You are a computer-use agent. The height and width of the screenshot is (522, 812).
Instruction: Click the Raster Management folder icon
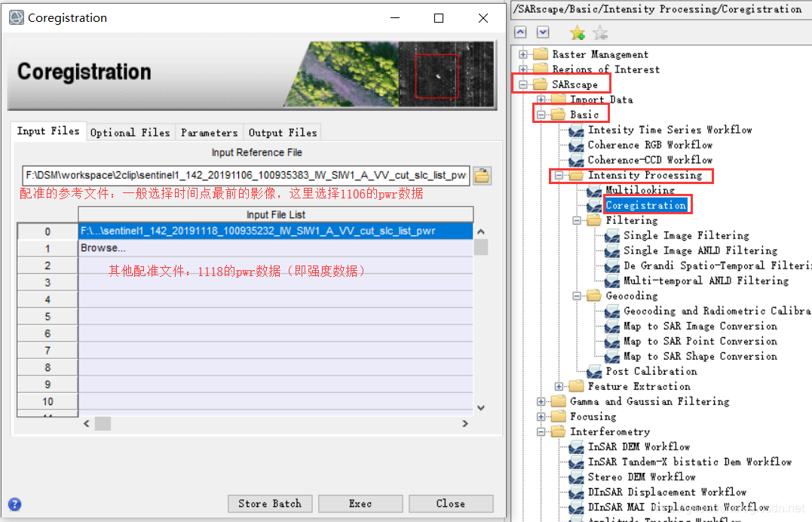click(x=541, y=54)
